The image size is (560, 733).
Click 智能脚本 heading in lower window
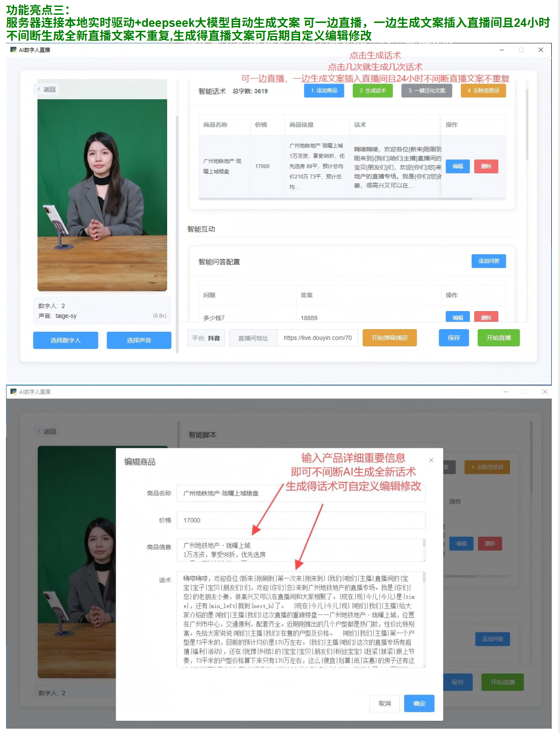[202, 435]
